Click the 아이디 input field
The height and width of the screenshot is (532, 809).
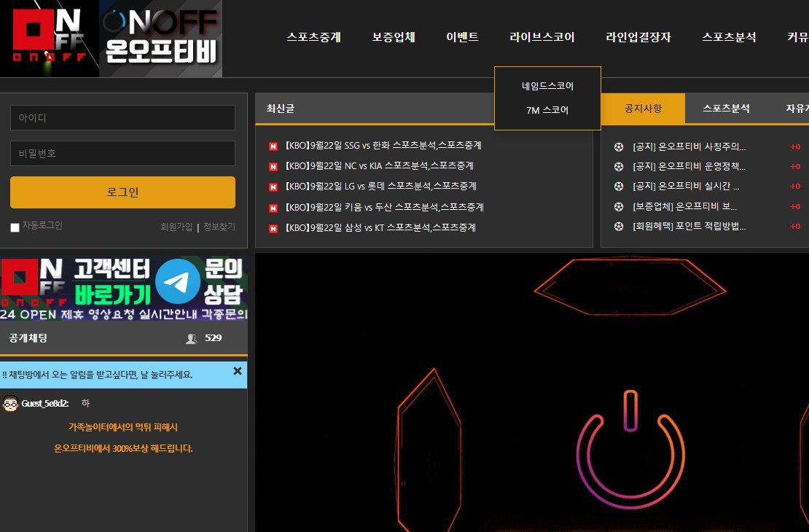pos(122,117)
